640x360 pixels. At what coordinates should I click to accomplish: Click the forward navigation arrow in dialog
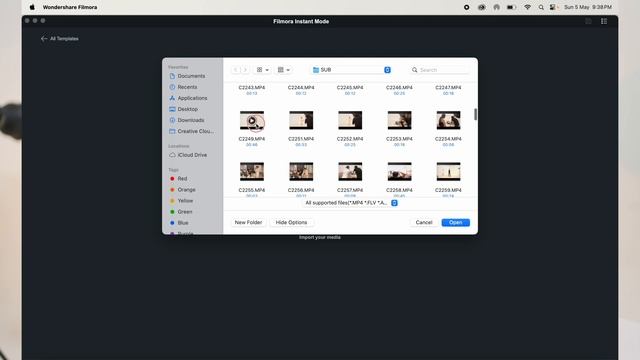(245, 70)
